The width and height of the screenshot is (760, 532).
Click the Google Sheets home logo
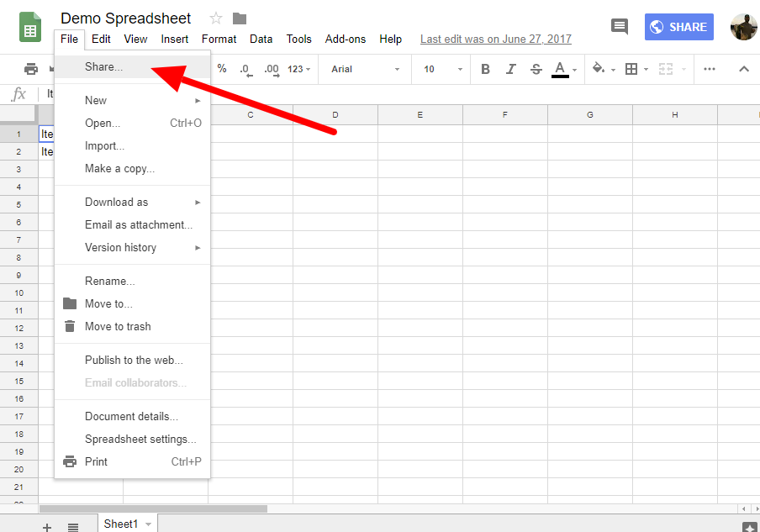pyautogui.click(x=30, y=27)
